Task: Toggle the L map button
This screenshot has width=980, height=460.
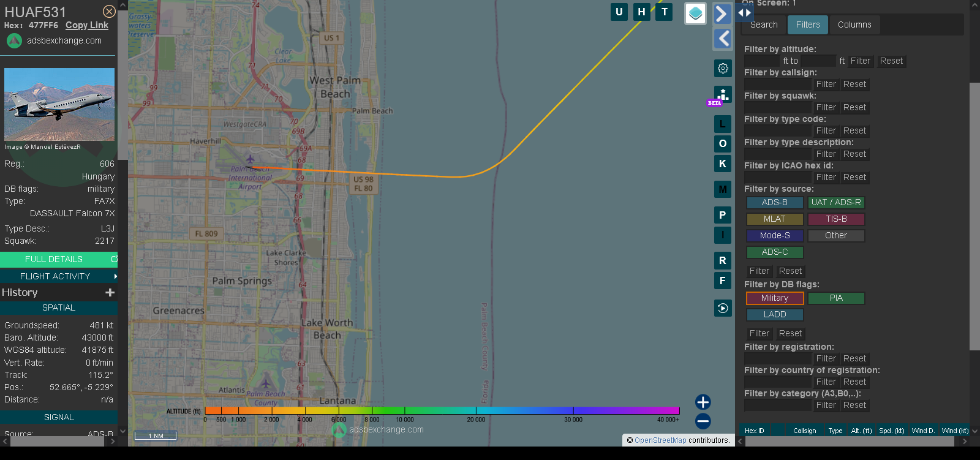Action: click(x=723, y=124)
